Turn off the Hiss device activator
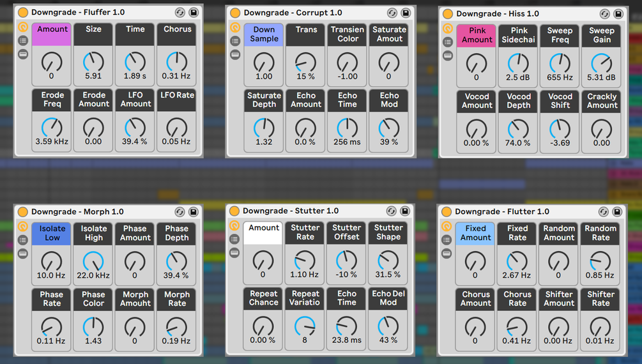 point(448,14)
